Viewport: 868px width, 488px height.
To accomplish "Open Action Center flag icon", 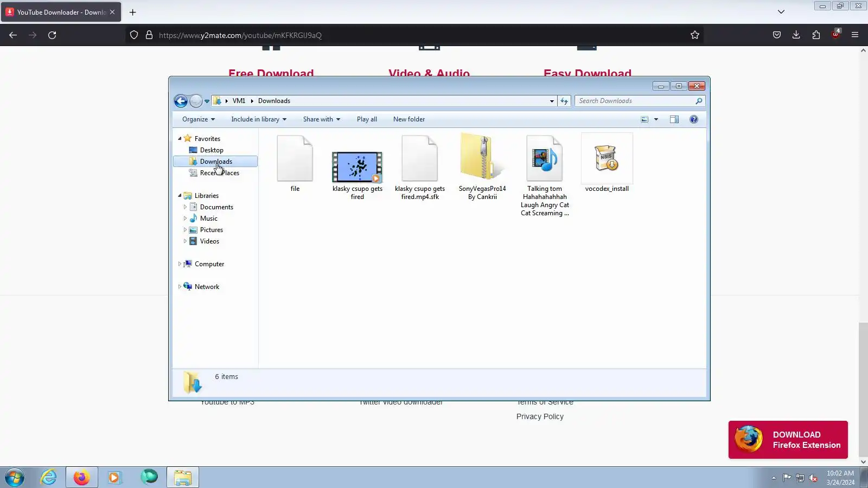I will [x=787, y=478].
